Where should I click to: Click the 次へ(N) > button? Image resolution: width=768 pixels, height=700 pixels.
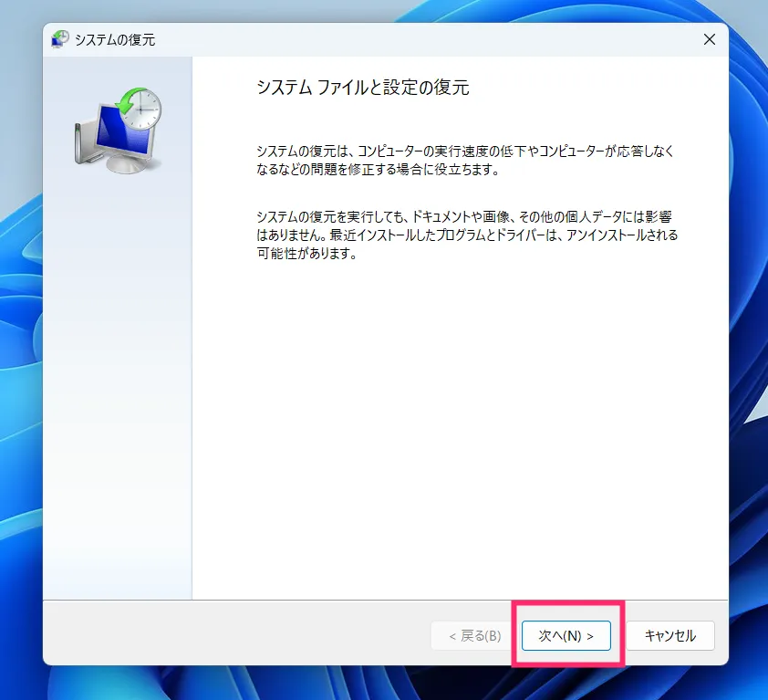click(x=566, y=635)
